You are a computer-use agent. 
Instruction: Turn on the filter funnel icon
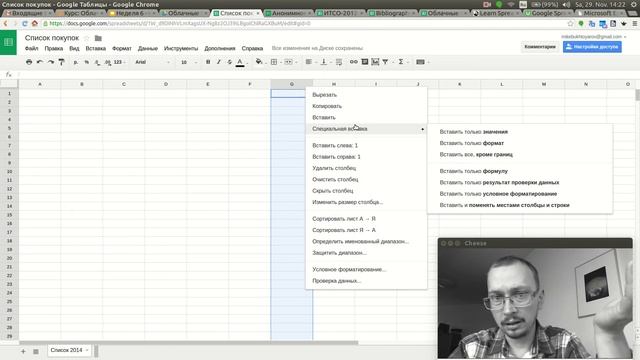coord(385,62)
